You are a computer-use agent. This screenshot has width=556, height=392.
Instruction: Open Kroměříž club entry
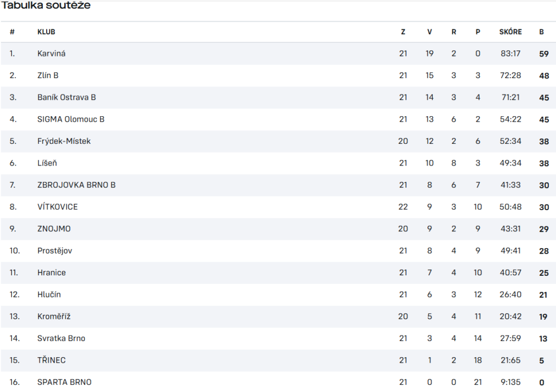(54, 317)
